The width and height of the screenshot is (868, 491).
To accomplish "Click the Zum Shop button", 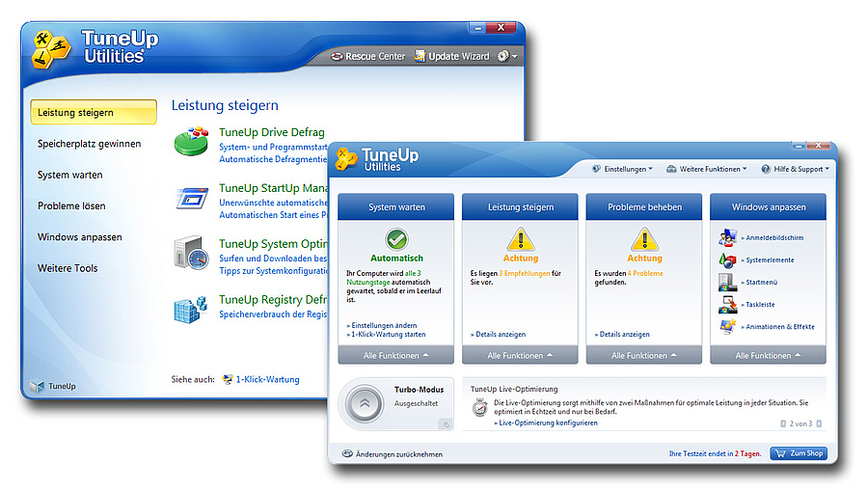I will coord(798,453).
